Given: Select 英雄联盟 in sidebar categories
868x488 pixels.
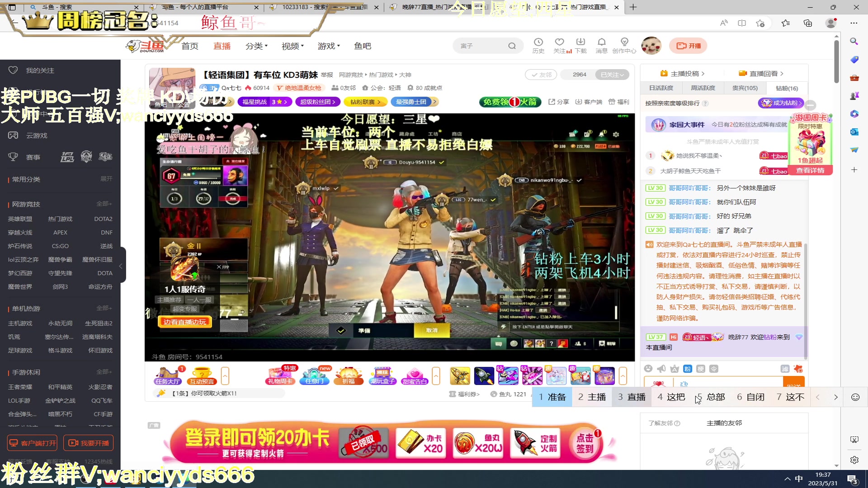Looking at the screenshot, I should pyautogui.click(x=20, y=219).
